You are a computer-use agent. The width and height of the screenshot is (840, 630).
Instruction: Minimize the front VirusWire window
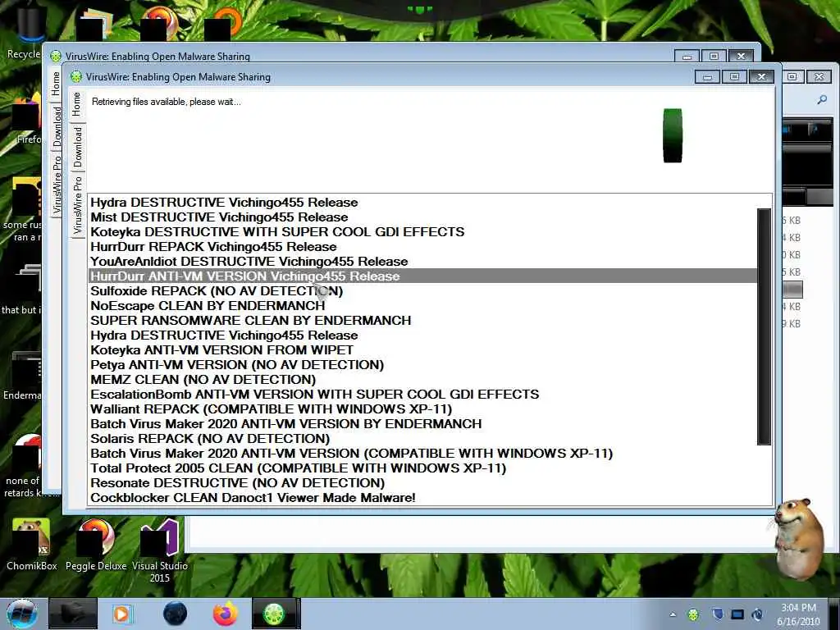[708, 77]
